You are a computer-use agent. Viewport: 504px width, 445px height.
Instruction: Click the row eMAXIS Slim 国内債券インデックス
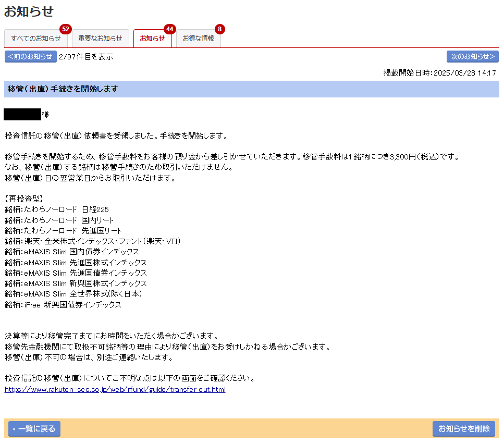72,252
